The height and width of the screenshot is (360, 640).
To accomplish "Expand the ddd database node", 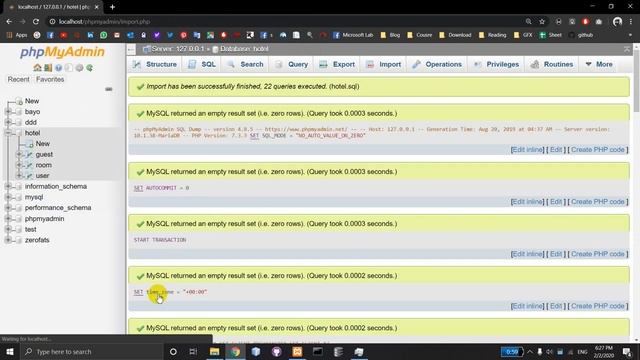I will tap(8, 122).
